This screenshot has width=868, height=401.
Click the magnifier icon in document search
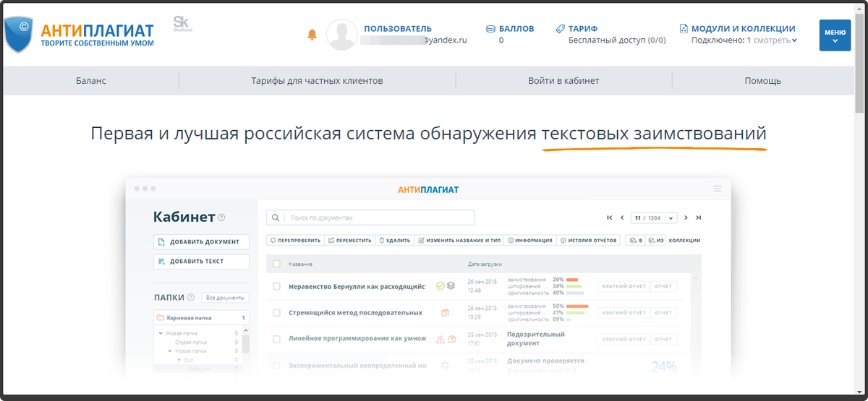tap(276, 217)
